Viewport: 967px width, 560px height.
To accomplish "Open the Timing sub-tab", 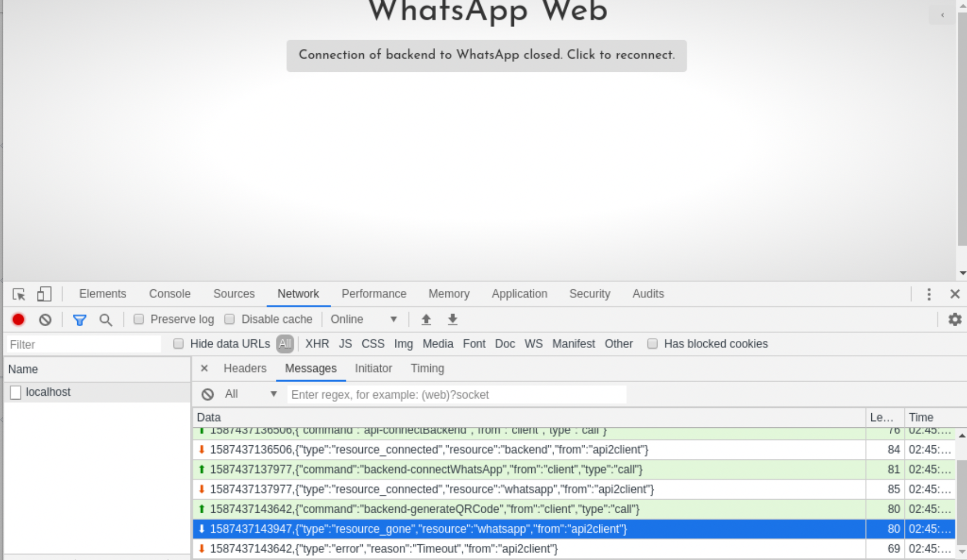I will click(427, 369).
